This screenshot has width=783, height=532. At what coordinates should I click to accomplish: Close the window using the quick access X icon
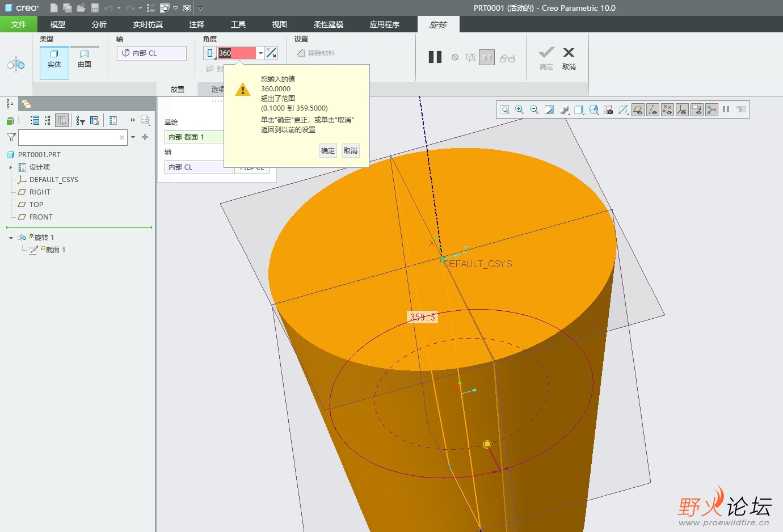[x=187, y=8]
